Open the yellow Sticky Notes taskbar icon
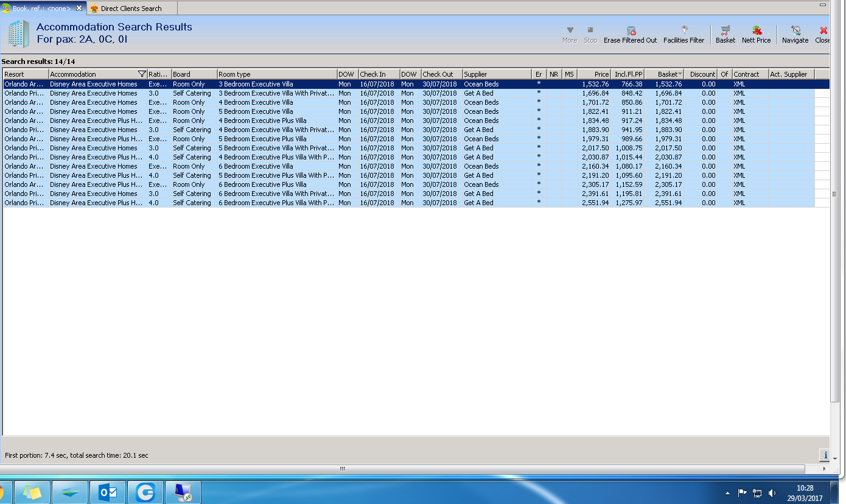The height and width of the screenshot is (504, 846). click(x=32, y=492)
